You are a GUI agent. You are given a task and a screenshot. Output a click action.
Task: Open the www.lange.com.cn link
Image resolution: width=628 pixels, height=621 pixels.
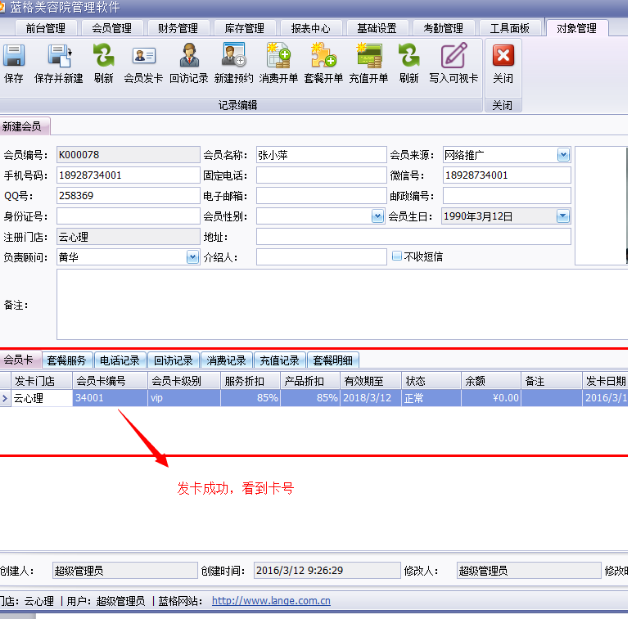pos(271,601)
